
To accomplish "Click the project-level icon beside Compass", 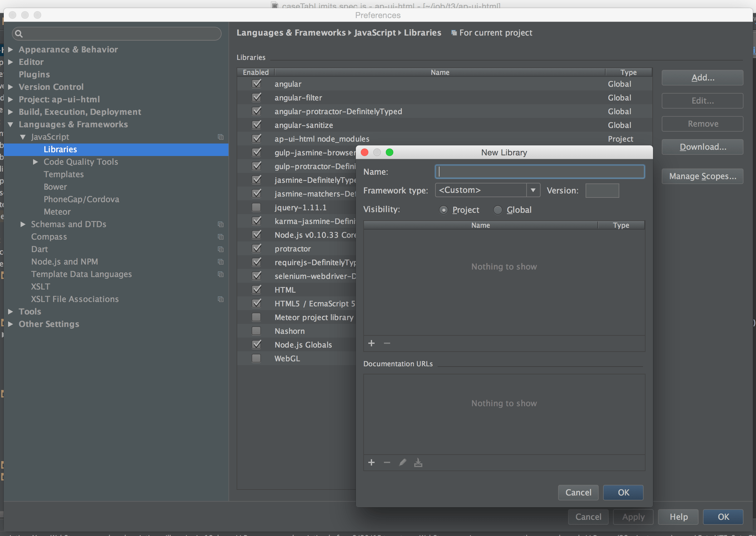I will (221, 237).
